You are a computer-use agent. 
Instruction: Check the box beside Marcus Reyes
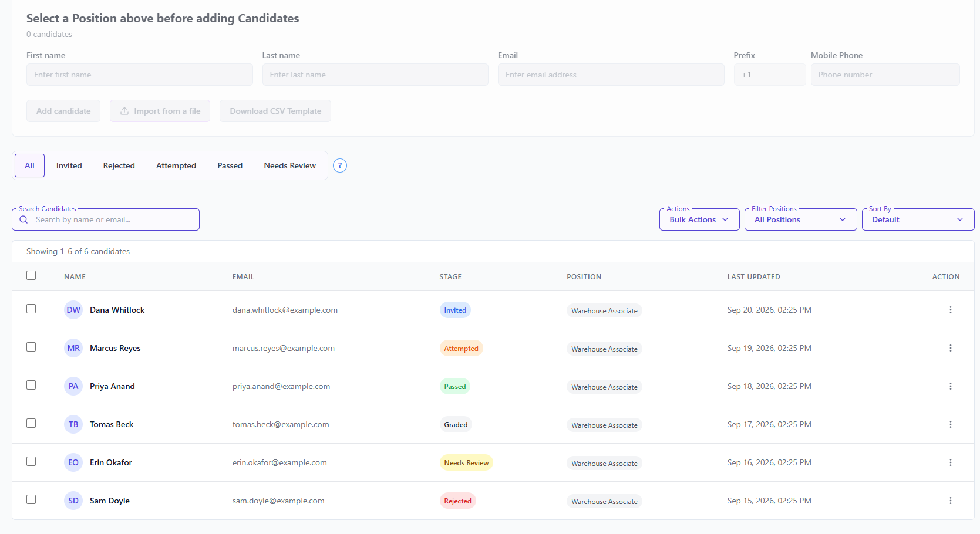[x=31, y=347]
